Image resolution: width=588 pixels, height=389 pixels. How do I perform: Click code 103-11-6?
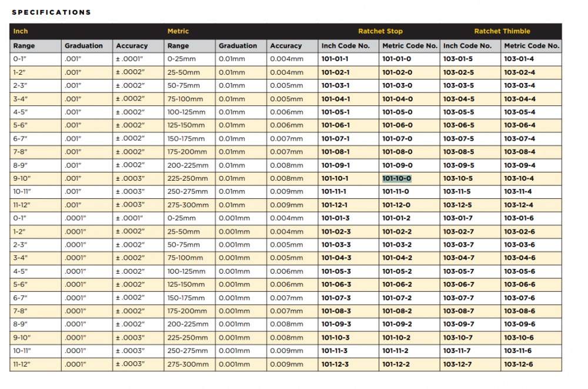click(x=518, y=351)
